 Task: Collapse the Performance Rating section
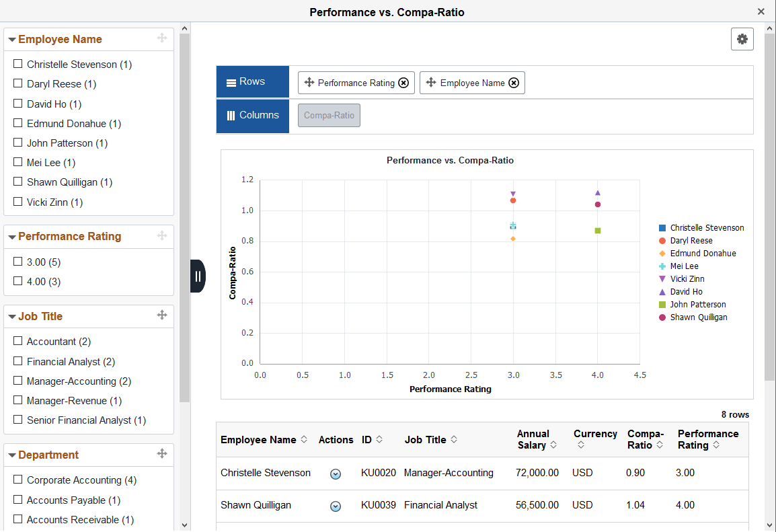coord(12,236)
